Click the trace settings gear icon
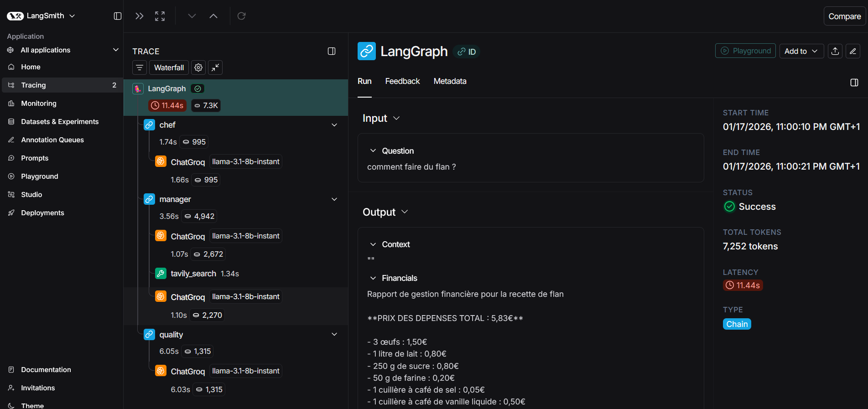Image resolution: width=868 pixels, height=409 pixels. click(x=198, y=67)
